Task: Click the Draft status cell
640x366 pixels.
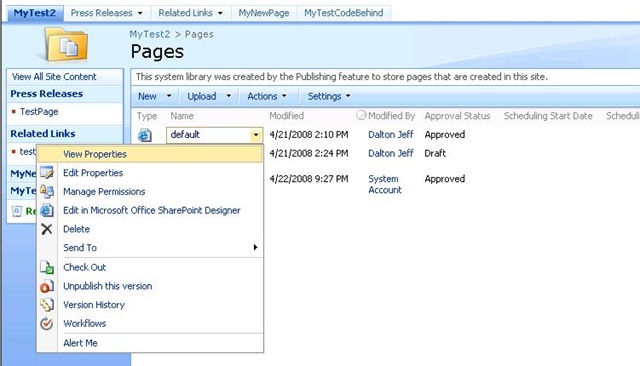Action: click(x=435, y=153)
